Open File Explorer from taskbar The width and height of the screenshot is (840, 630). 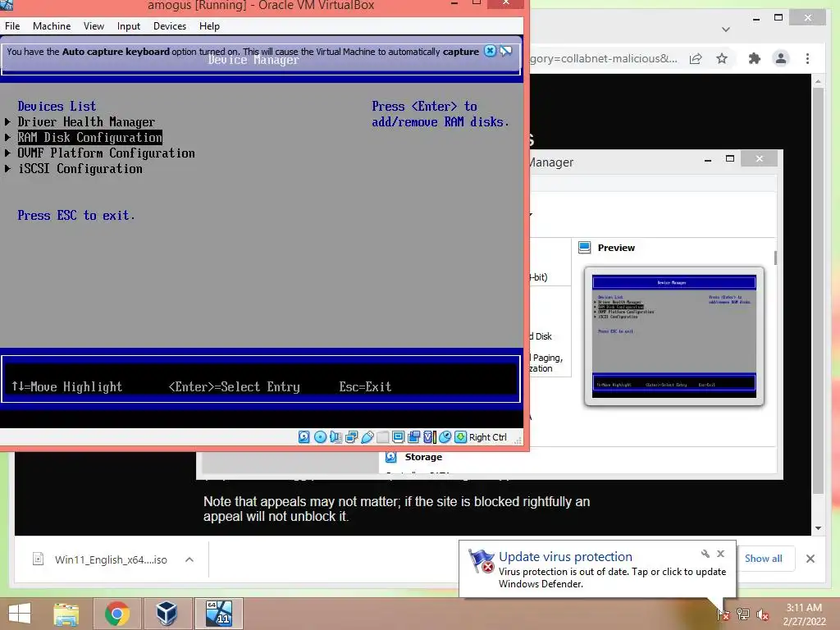(x=66, y=614)
